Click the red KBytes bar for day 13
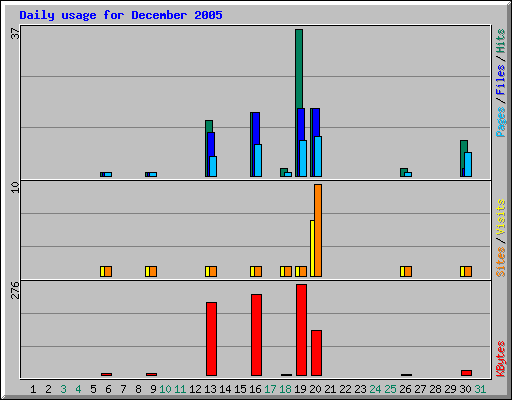This screenshot has height=400, width=512. pyautogui.click(x=211, y=339)
